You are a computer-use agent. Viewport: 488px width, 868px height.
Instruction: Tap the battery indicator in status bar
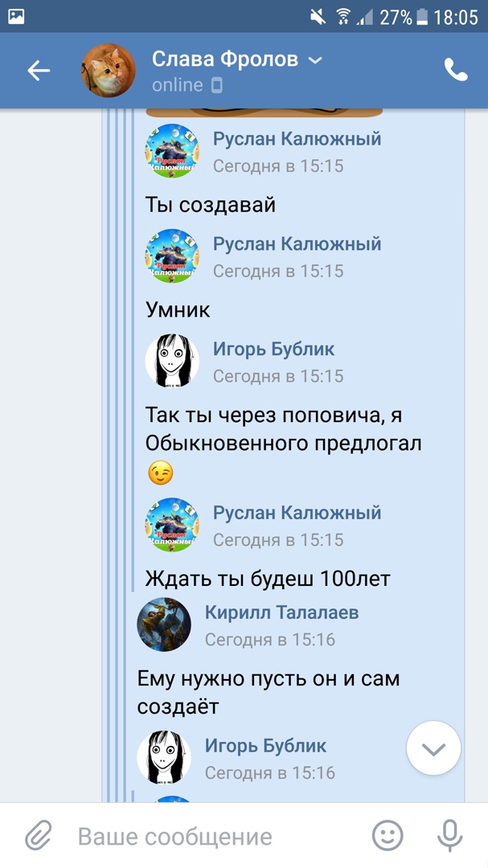click(422, 17)
